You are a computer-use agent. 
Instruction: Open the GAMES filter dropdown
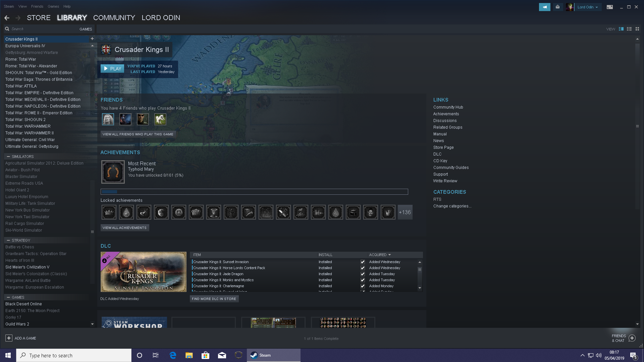(x=86, y=29)
